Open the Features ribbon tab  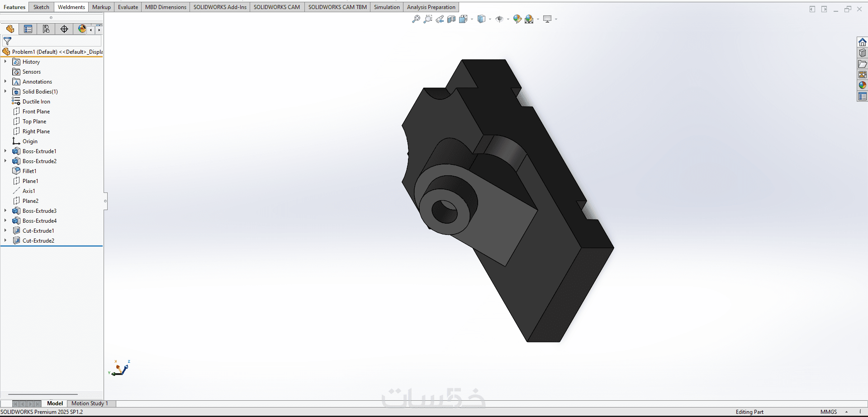14,7
